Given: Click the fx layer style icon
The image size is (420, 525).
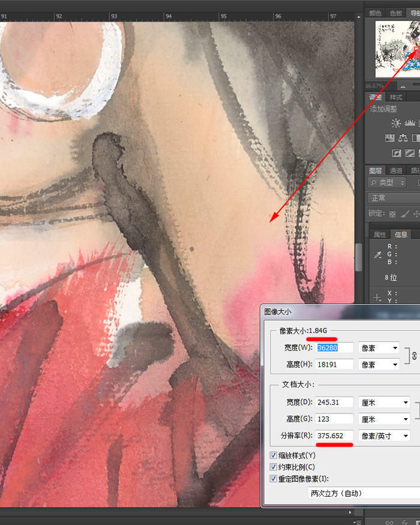Looking at the screenshot, I should coord(405,523).
